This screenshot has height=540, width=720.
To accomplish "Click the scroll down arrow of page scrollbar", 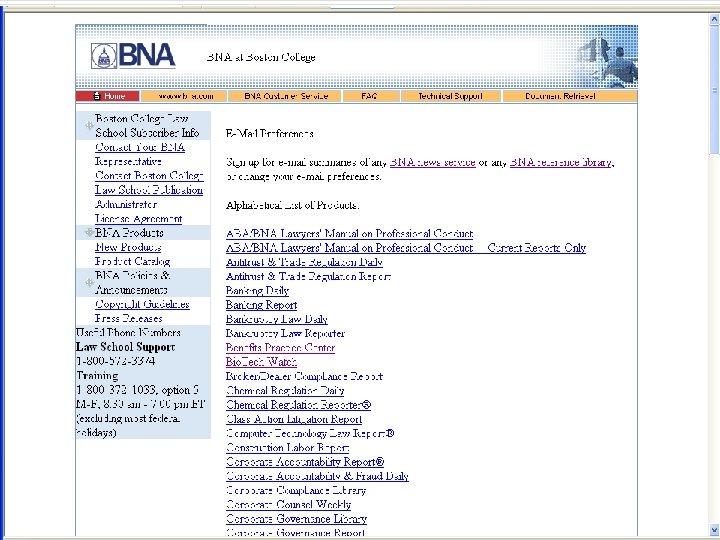I will coord(714,529).
